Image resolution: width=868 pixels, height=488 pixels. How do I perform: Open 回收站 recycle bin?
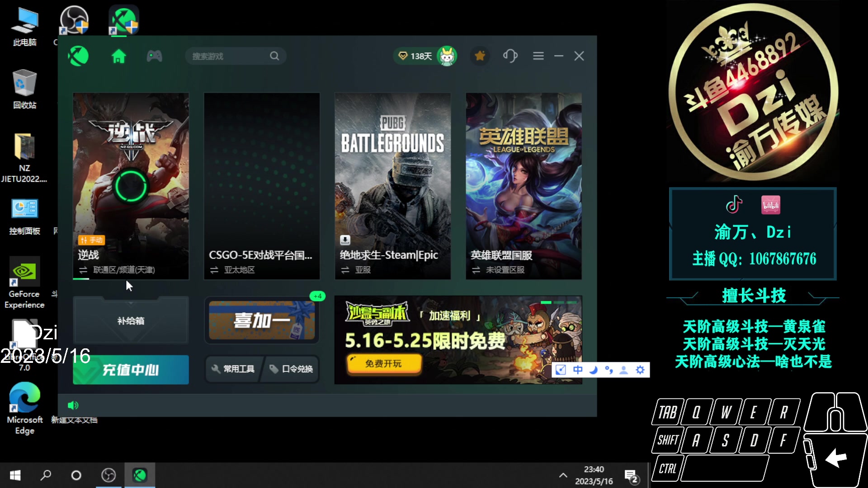24,89
